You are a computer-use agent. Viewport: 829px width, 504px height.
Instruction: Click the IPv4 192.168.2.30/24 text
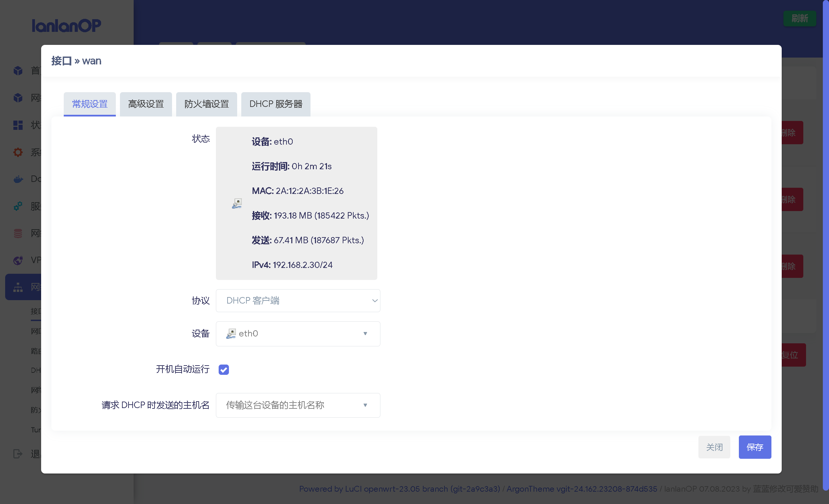[292, 265]
